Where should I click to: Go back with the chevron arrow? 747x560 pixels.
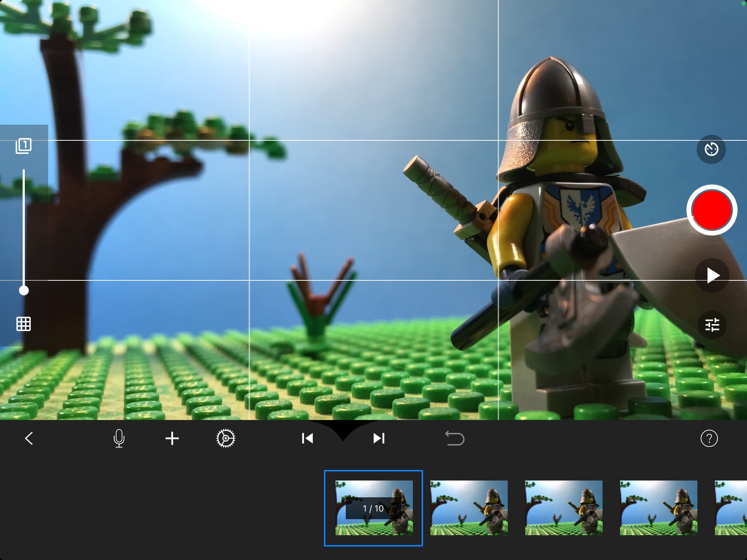pos(29,438)
